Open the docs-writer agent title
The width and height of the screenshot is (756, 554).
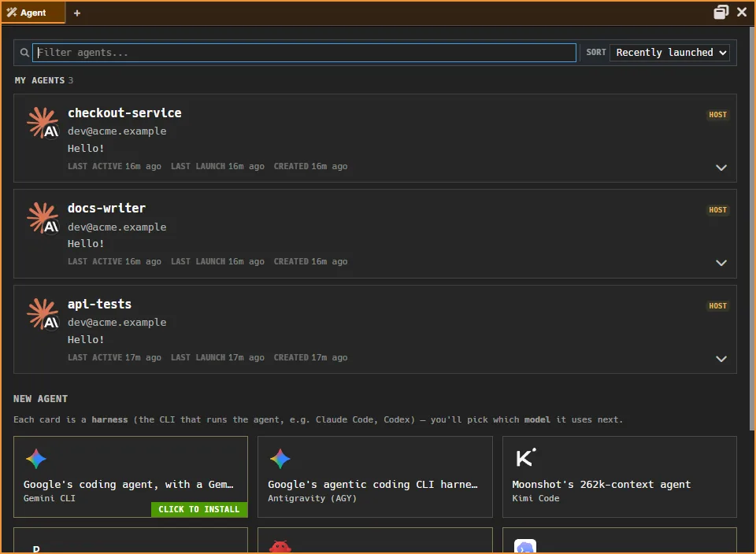106,208
